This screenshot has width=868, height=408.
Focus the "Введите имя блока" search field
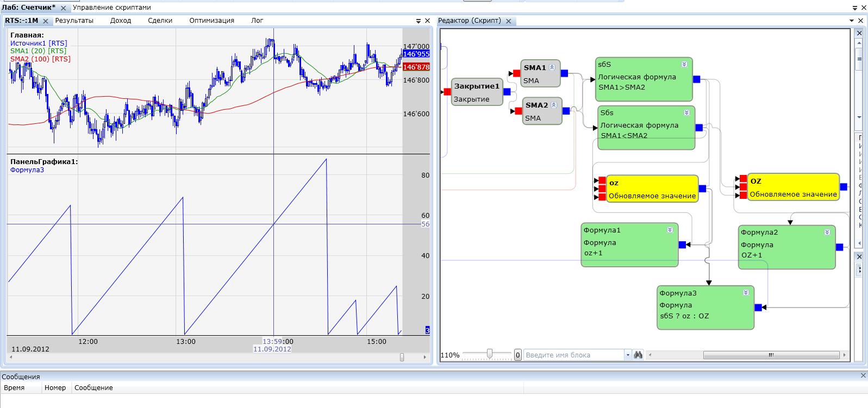[573, 355]
